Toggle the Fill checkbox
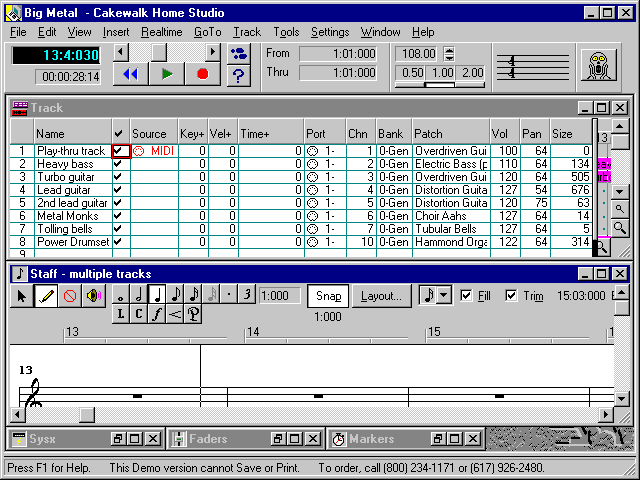This screenshot has height=480, width=640. coord(466,295)
